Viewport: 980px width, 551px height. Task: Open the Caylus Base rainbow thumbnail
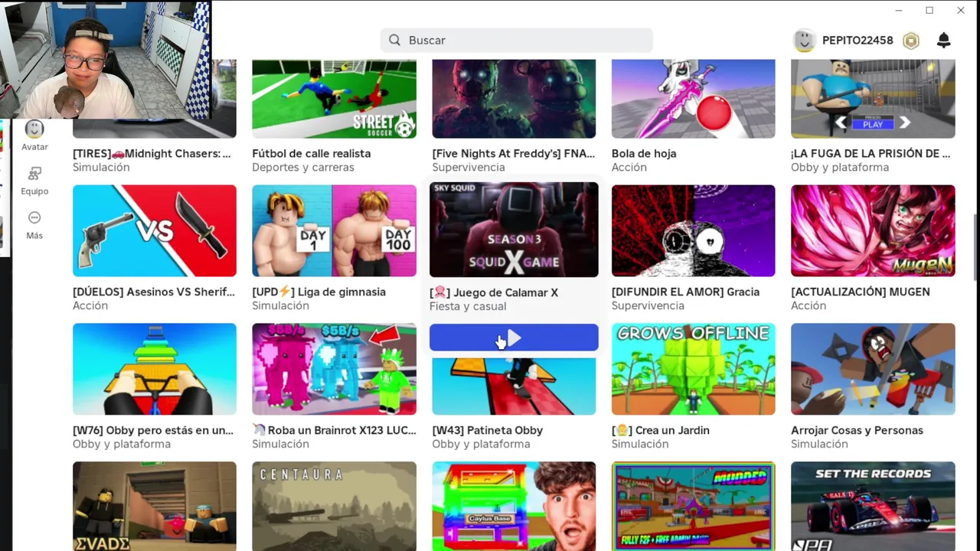pos(514,506)
